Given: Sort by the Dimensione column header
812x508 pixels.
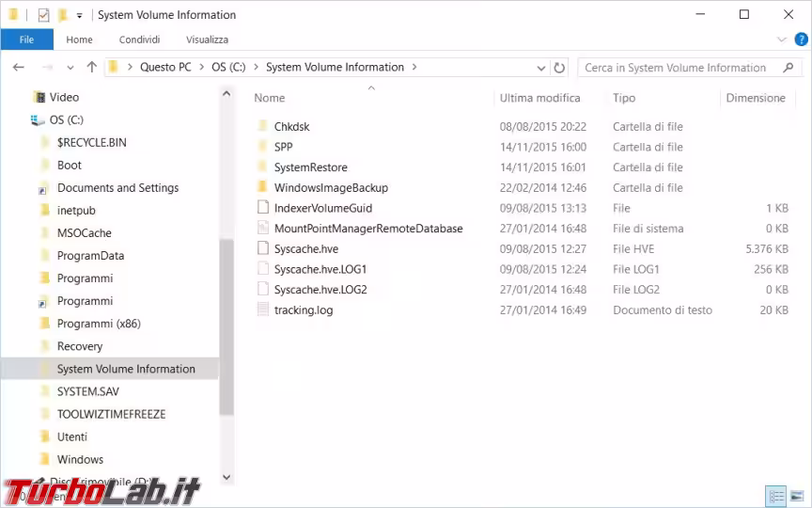Looking at the screenshot, I should coord(756,98).
